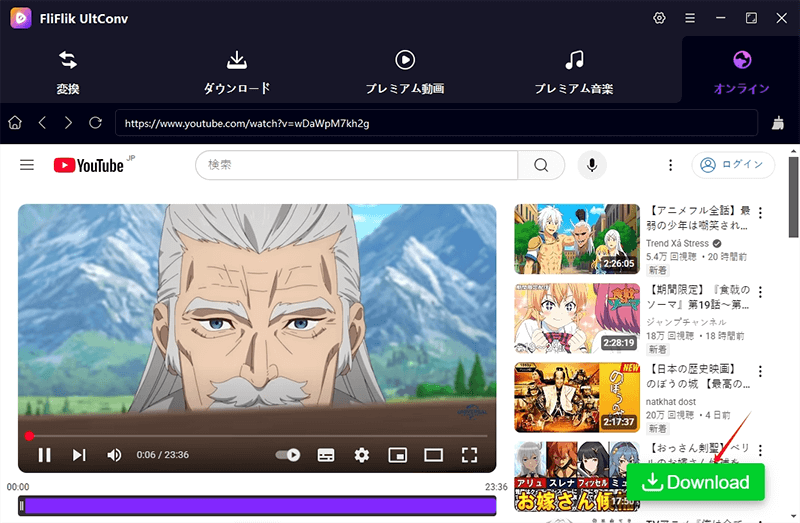Open video player settings gear
The width and height of the screenshot is (800, 523).
click(362, 455)
